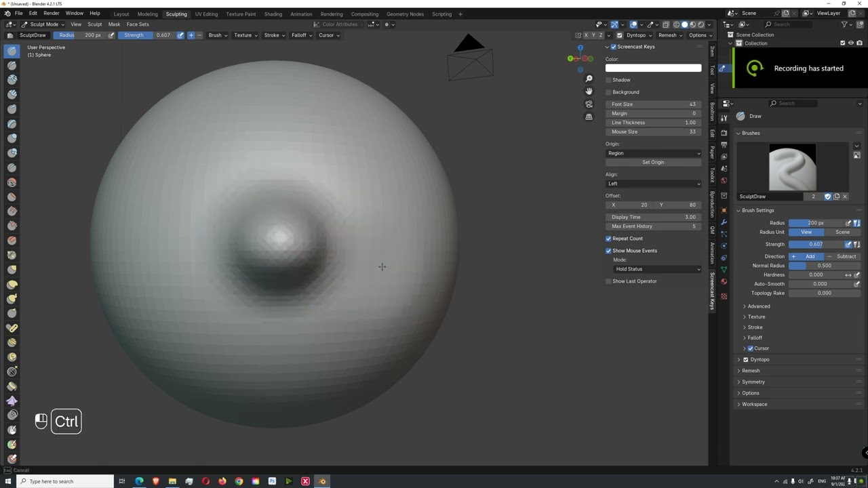
Task: Enable Shadow checkbox
Action: 609,80
